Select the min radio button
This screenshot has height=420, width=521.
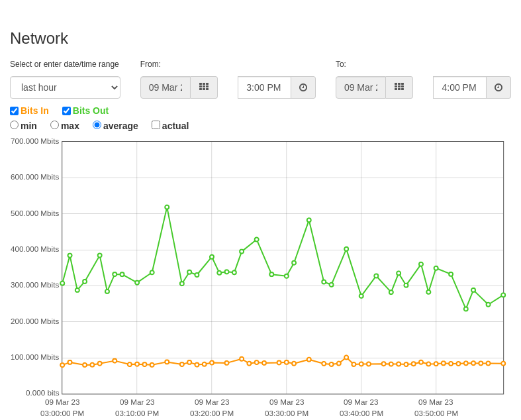[x=14, y=125]
